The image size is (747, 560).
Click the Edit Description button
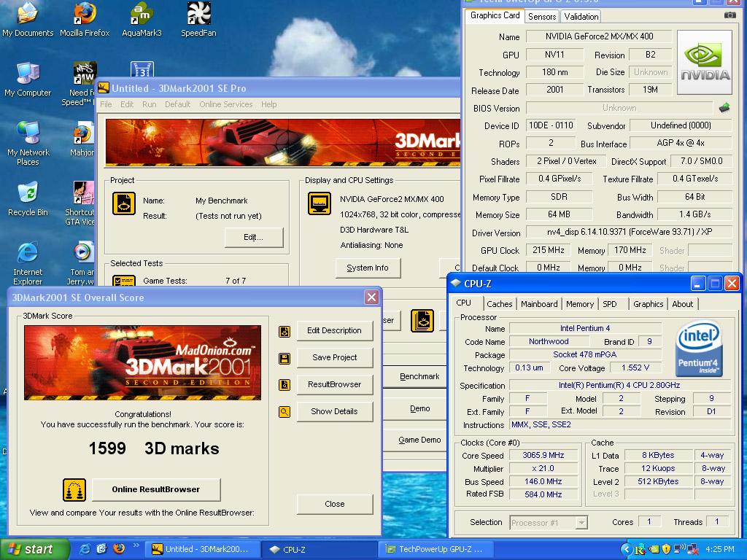click(x=334, y=330)
